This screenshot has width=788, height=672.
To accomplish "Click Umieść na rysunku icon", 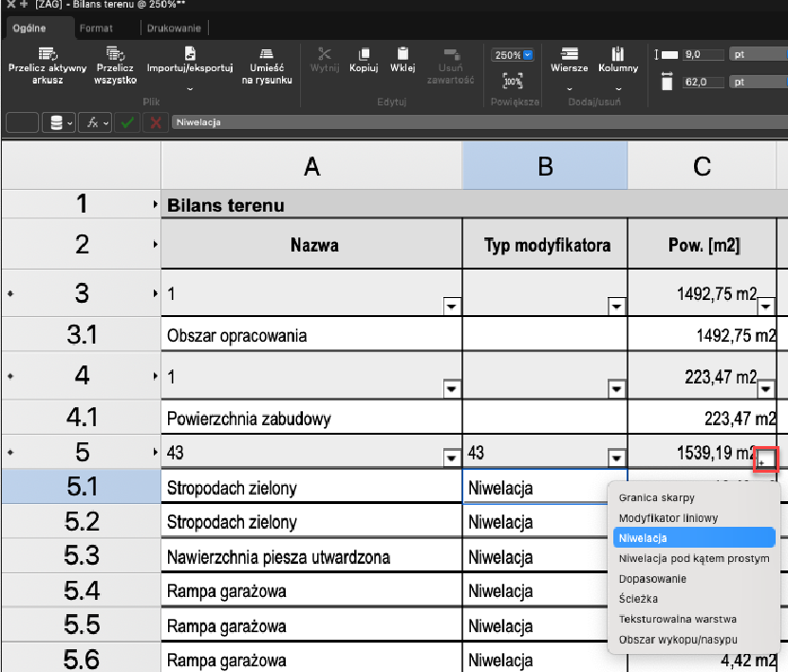I will [267, 54].
